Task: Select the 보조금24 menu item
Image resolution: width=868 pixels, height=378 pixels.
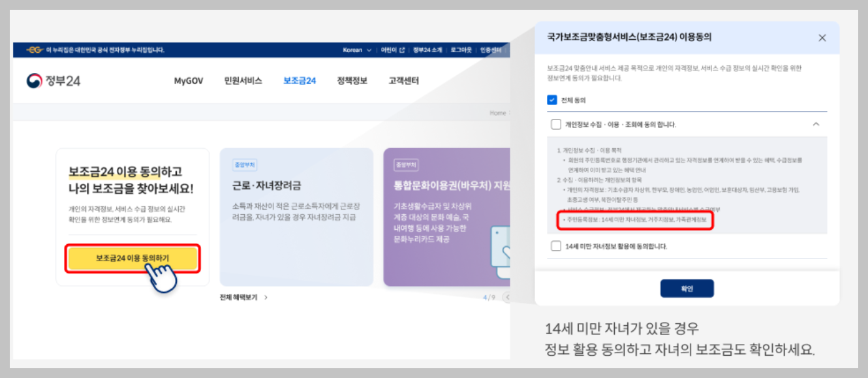Action: pos(300,81)
